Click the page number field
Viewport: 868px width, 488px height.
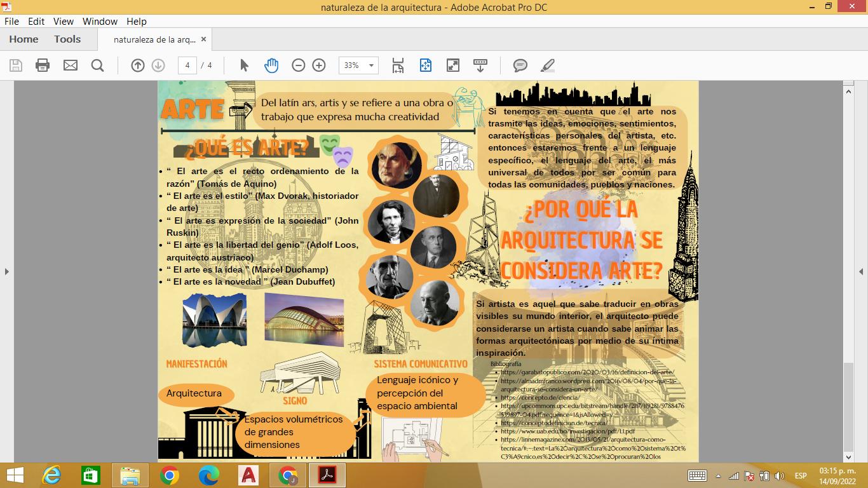coord(187,65)
